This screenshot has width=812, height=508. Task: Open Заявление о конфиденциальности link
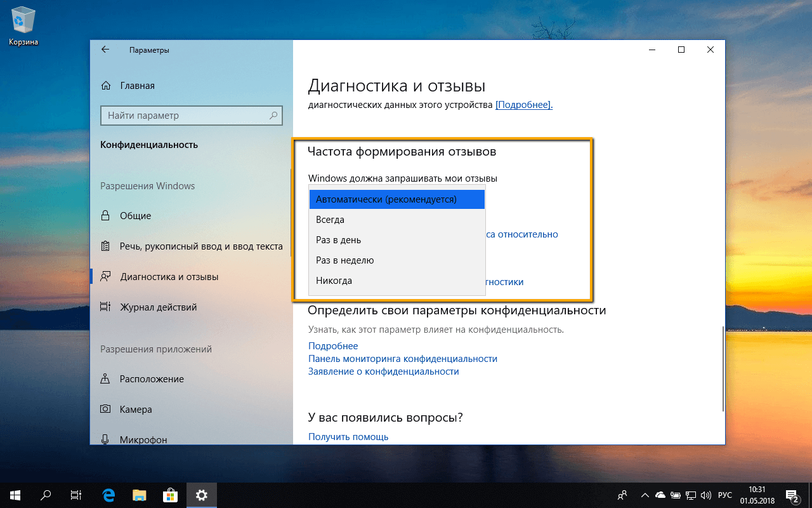point(383,371)
